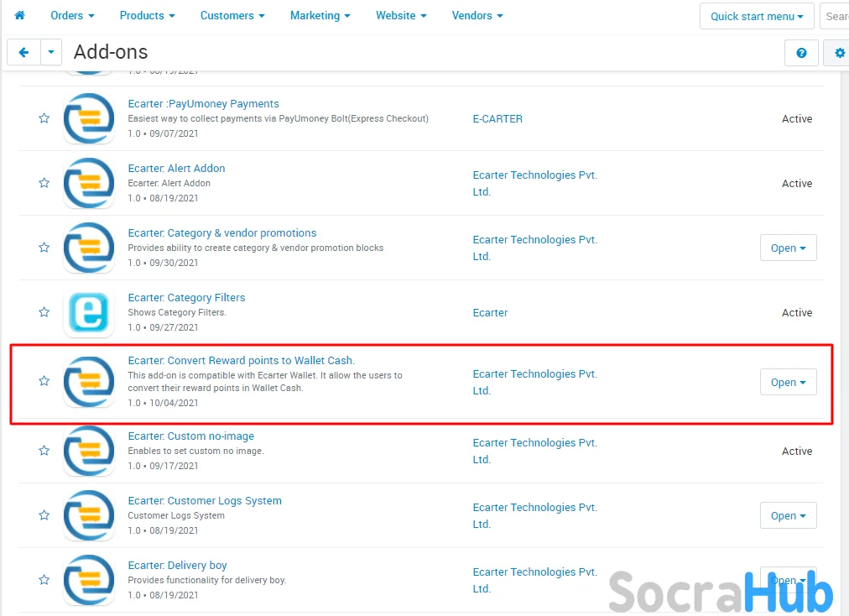Click developer link in Custom no-image row
The image size is (849, 616).
coord(535,451)
